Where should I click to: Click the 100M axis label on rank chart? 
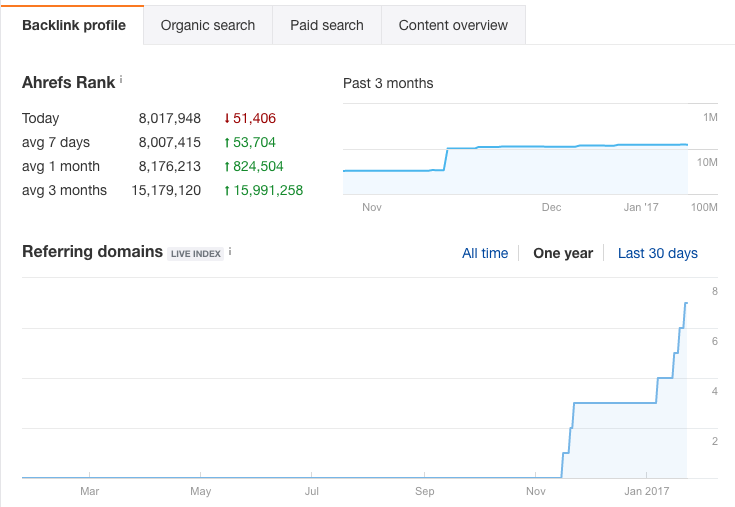704,207
